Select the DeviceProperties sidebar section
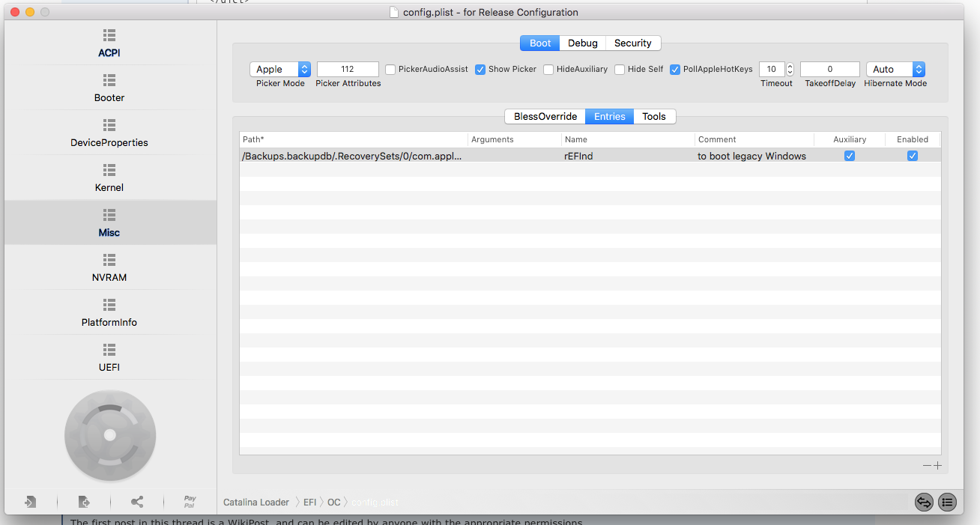Screen dimensions: 980x525 point(109,133)
